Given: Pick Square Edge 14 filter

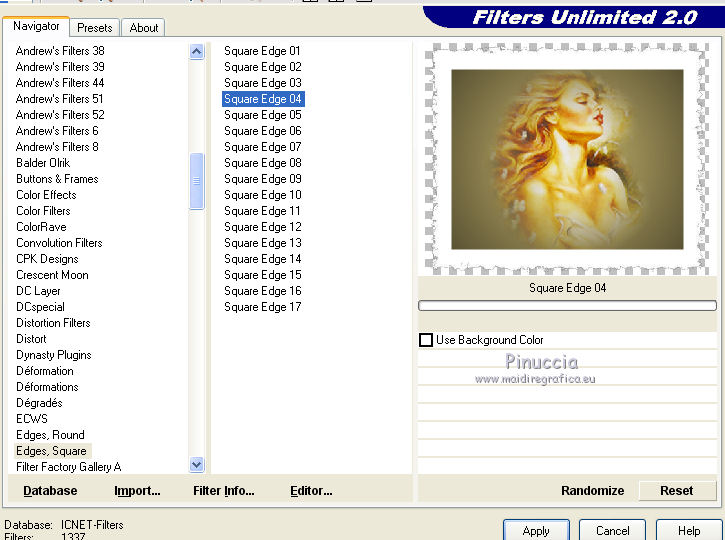Looking at the screenshot, I should pos(263,259).
